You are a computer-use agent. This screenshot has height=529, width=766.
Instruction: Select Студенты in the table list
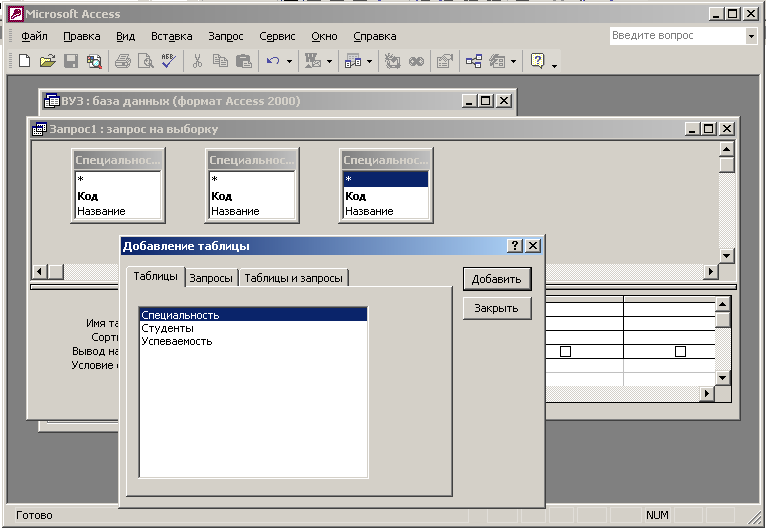point(253,328)
